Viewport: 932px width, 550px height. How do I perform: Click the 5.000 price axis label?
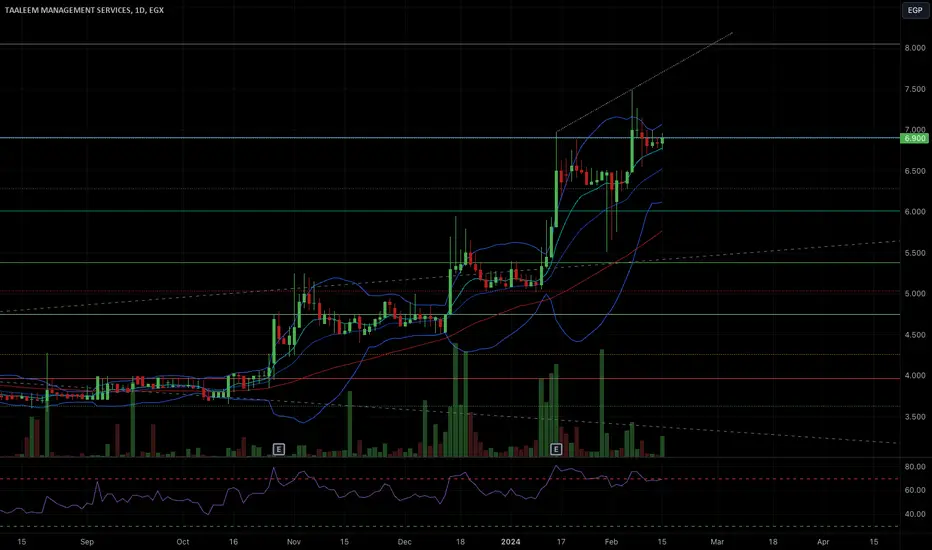coord(915,294)
